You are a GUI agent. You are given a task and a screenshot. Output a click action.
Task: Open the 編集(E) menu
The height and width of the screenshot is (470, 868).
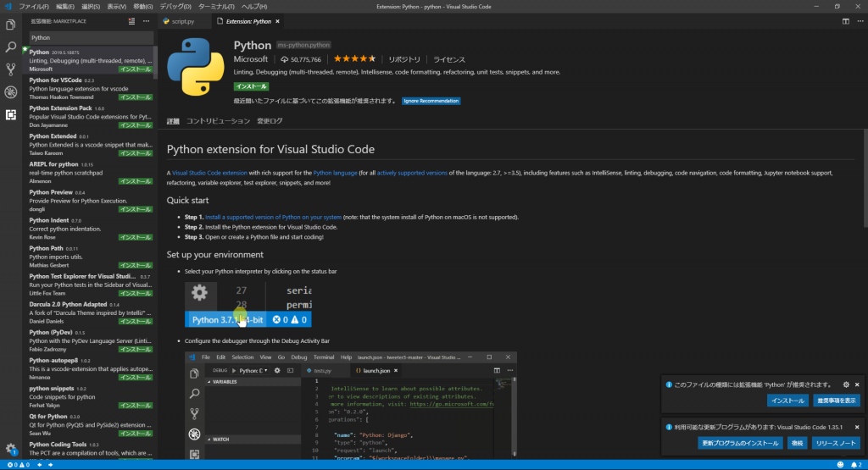(64, 7)
